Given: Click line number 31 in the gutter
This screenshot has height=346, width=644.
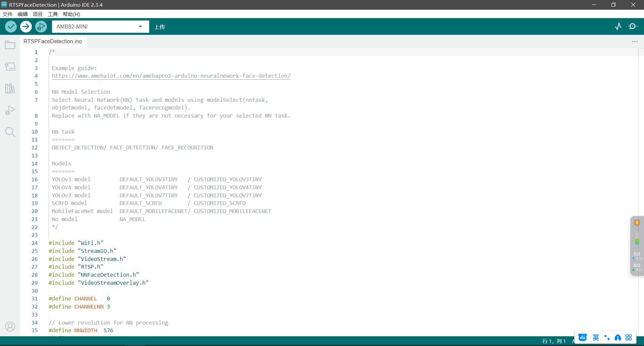Looking at the screenshot, I should (x=35, y=298).
